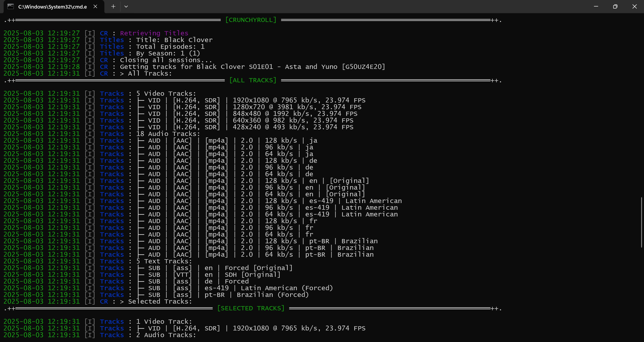Close the cmd.exe terminal tab
Viewport: 644px width, 342px height.
(95, 7)
